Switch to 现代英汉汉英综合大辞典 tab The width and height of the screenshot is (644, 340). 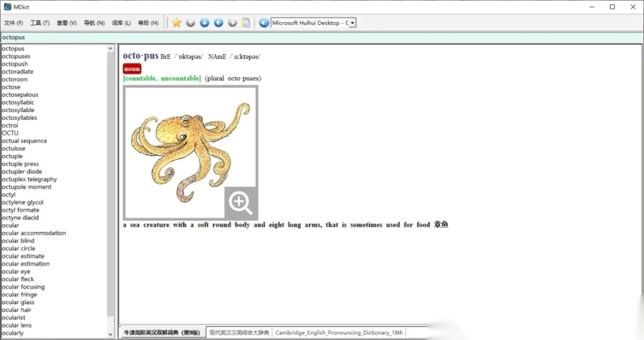[x=239, y=333]
